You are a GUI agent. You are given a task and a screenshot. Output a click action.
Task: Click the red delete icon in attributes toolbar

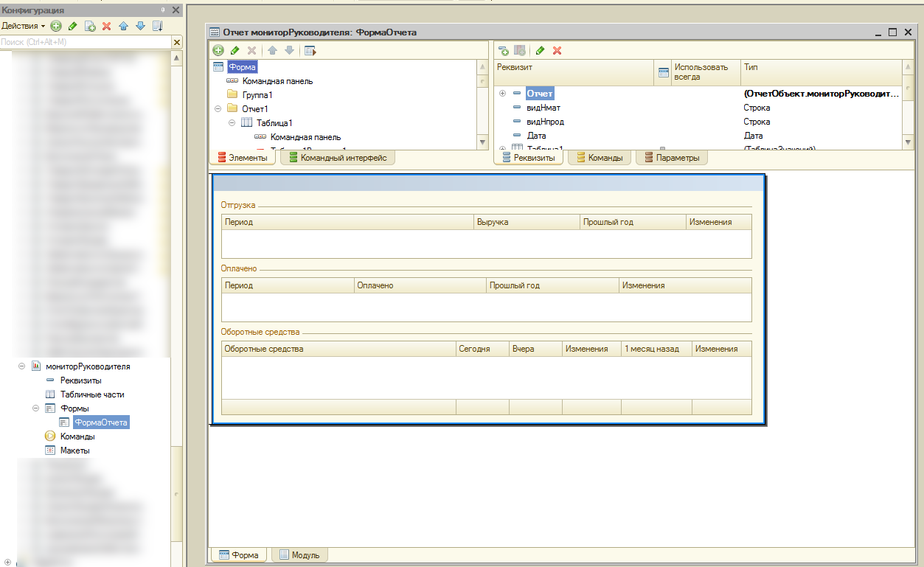point(557,51)
